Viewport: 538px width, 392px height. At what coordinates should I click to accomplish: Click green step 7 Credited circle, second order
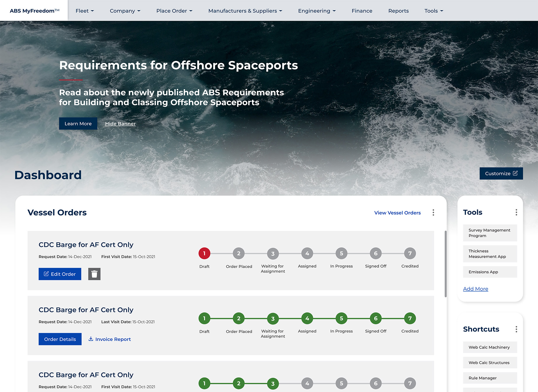[410, 318]
